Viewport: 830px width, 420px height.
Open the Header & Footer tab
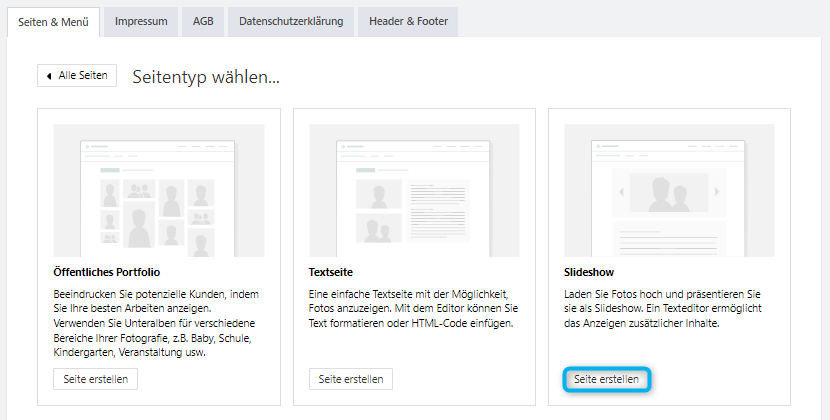pyautogui.click(x=408, y=22)
